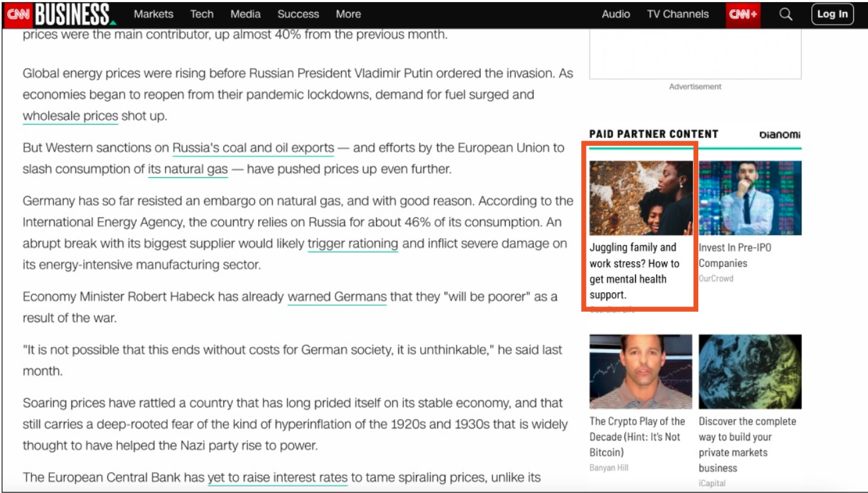Image resolution: width=868 pixels, height=493 pixels.
Task: Switch to the Media section
Action: click(x=245, y=14)
